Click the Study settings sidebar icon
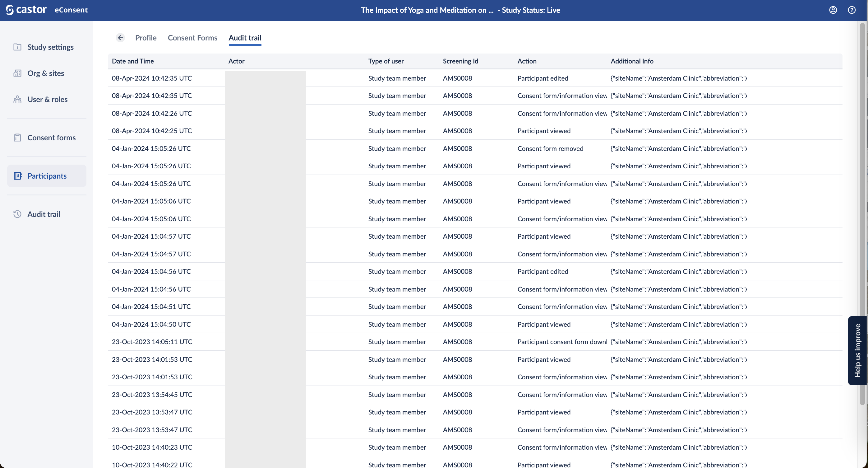Viewport: 868px width, 468px height. point(17,47)
